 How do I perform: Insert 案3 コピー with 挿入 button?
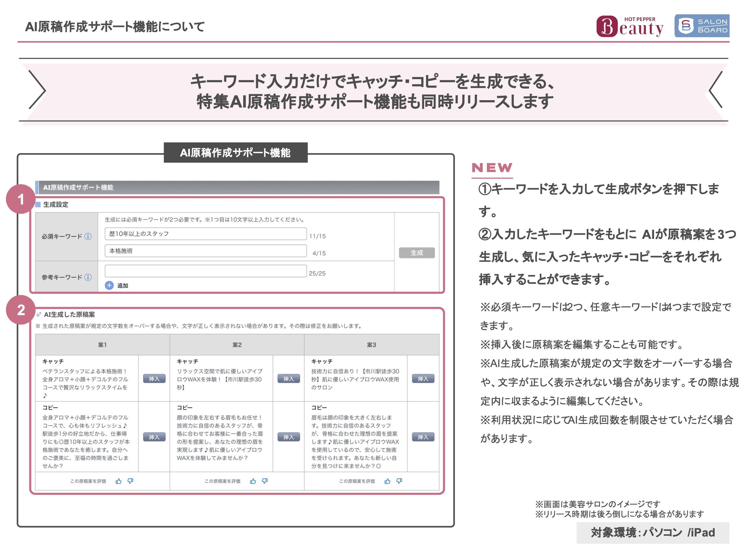pyautogui.click(x=423, y=437)
